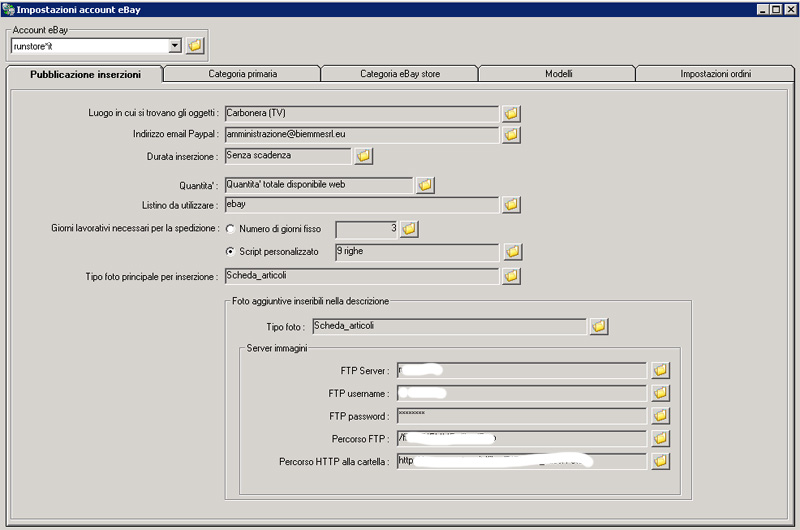The image size is (800, 530).
Task: Click Percorso HTTP alla cartella input field
Action: coord(521,461)
